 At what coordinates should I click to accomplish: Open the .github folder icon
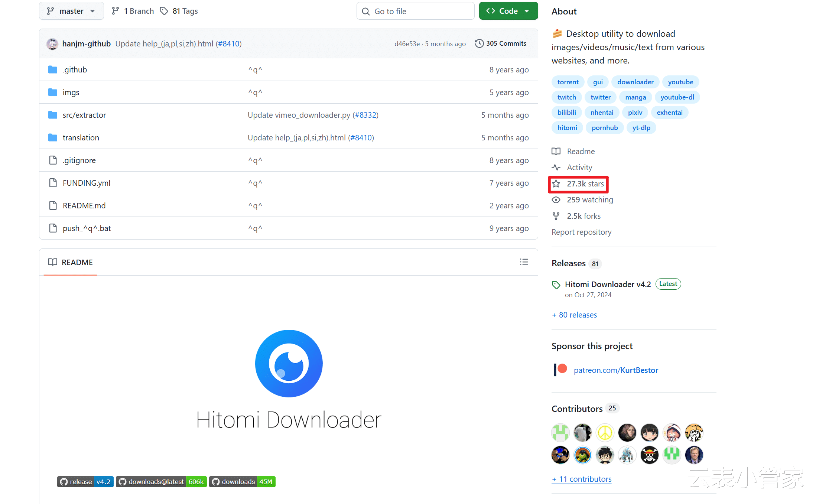[53, 70]
